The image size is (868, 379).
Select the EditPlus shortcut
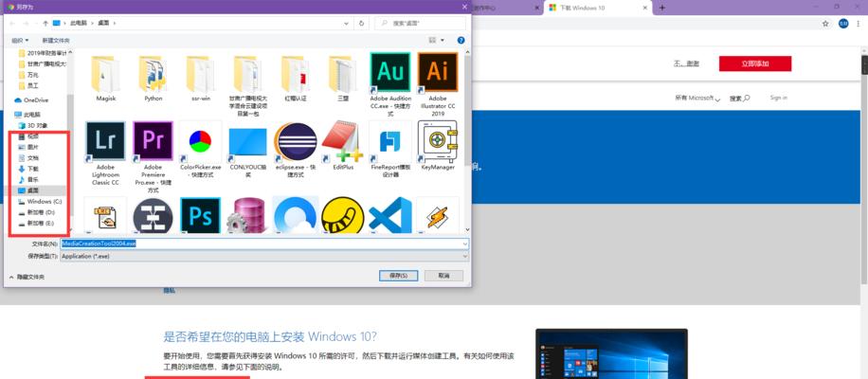(343, 145)
